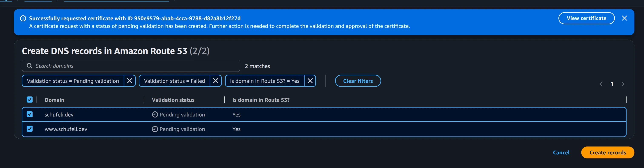
Task: Edit the Validation status = Failed filter
Action: (x=174, y=81)
